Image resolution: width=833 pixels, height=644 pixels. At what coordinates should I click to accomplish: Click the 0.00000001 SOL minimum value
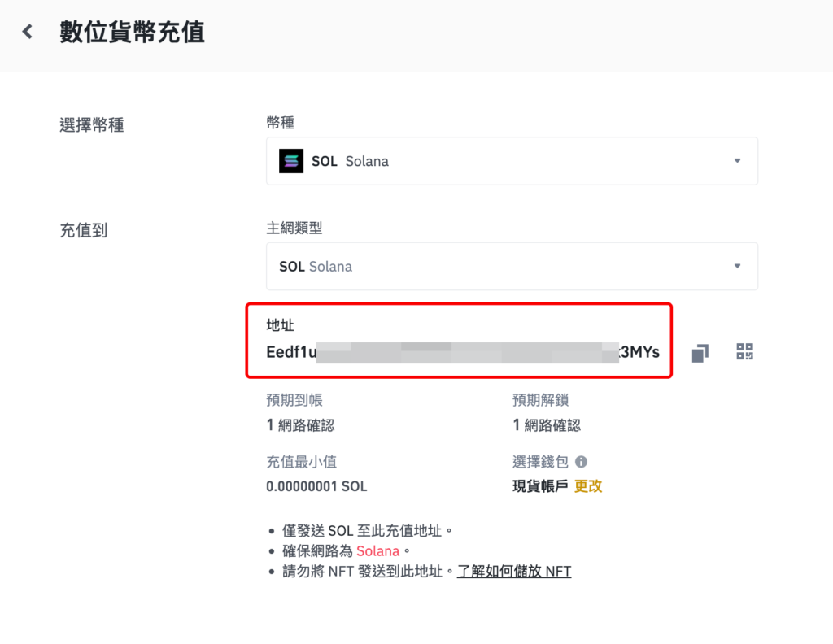[x=316, y=486]
